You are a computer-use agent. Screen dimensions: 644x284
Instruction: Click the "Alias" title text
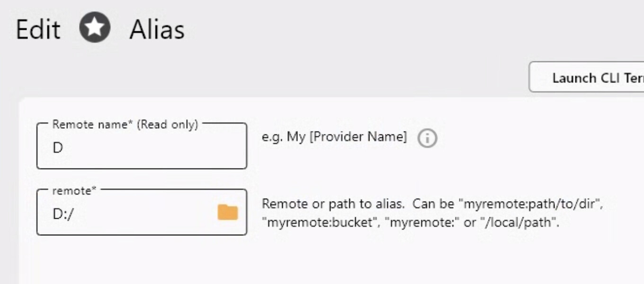point(157,29)
